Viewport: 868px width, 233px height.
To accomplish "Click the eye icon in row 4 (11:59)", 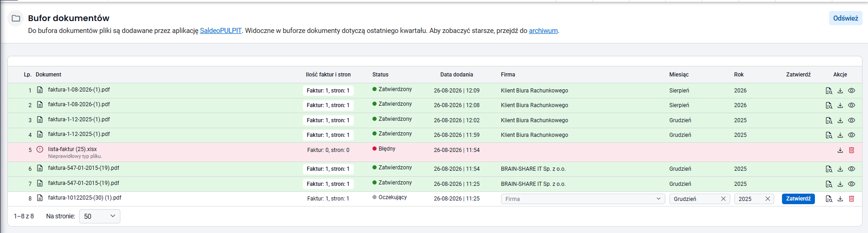I will click(x=852, y=135).
